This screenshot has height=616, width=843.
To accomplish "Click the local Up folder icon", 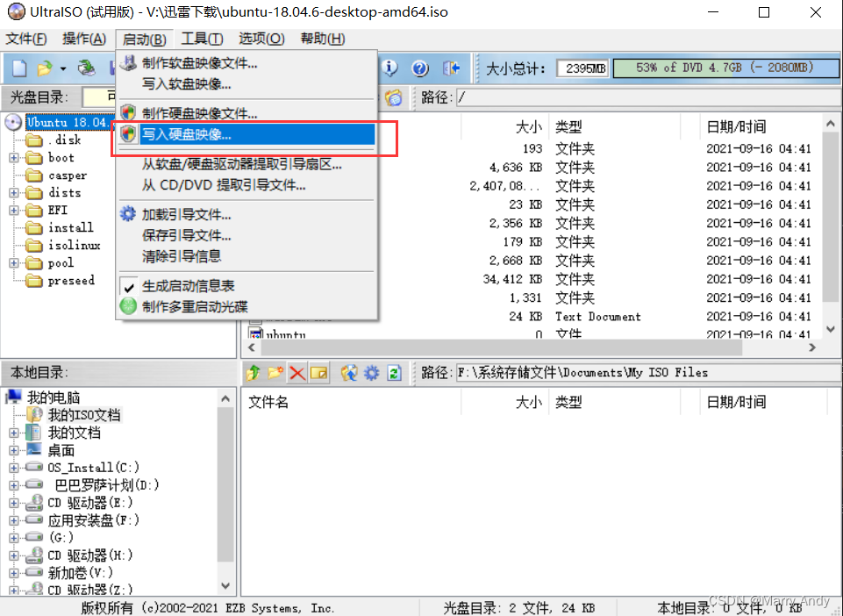I will click(x=254, y=372).
